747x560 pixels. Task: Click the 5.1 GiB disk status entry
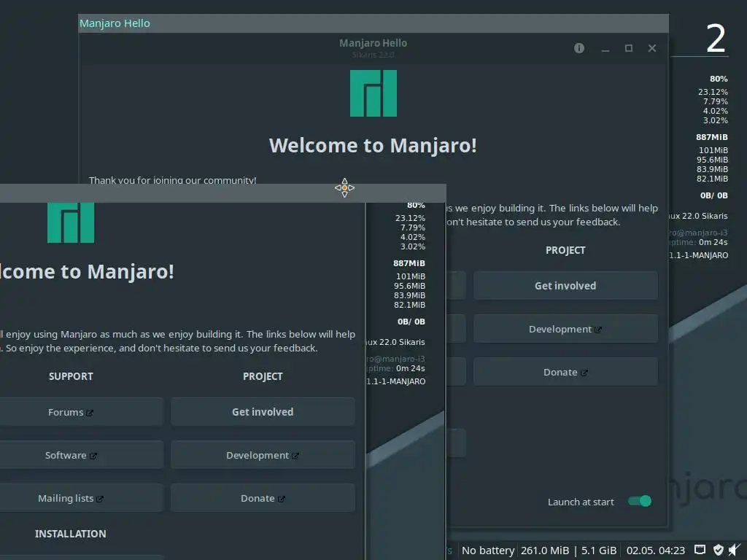pos(599,551)
